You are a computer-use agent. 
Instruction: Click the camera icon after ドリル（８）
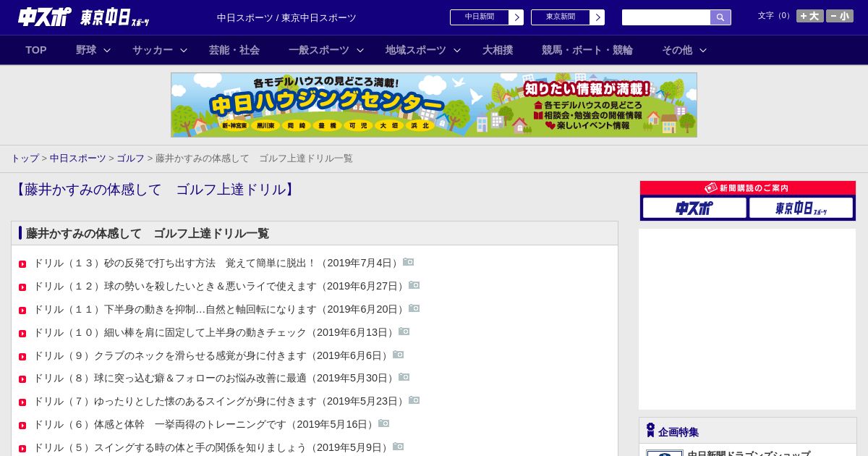404,377
